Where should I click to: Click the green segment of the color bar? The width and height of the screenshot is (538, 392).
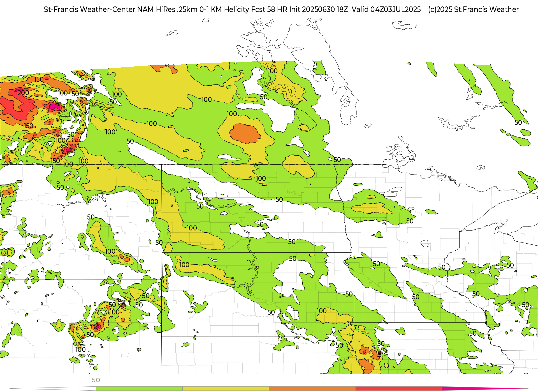pos(139,388)
